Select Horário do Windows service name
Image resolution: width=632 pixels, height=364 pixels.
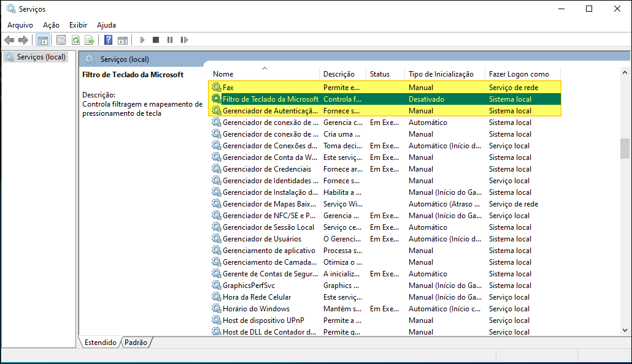(256, 309)
